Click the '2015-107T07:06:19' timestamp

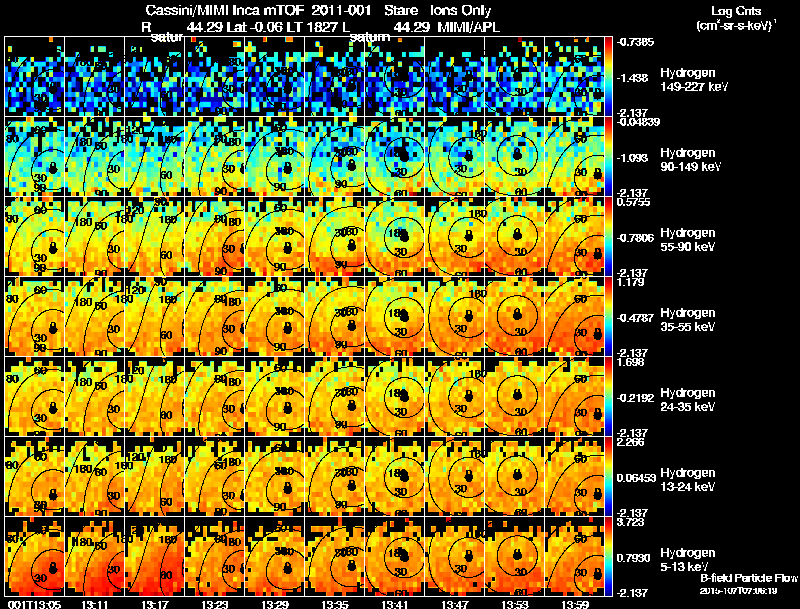[x=738, y=591]
